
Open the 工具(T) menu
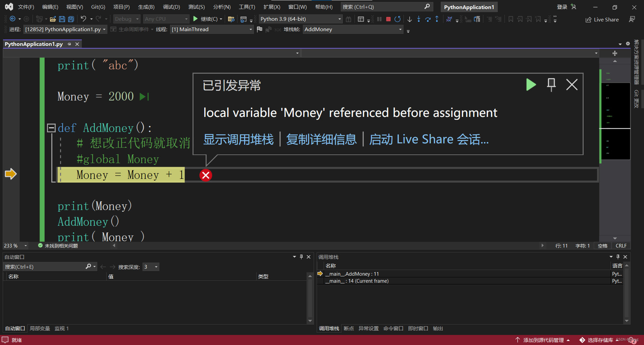247,7
